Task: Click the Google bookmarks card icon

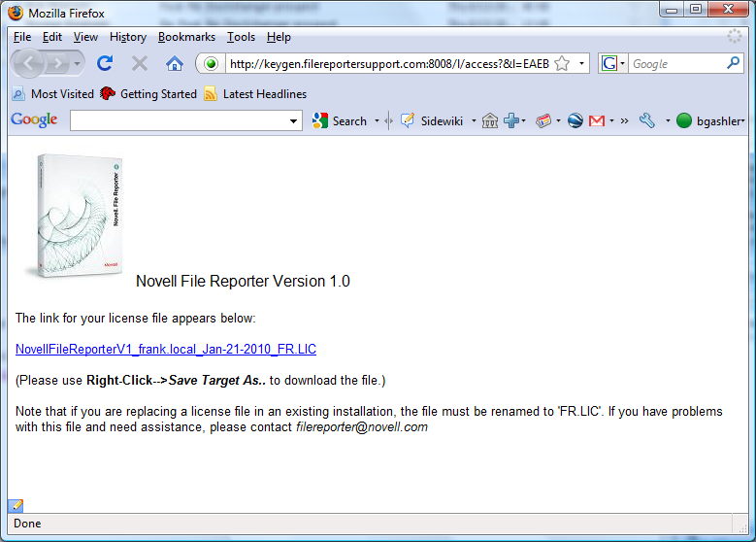Action: pos(543,120)
